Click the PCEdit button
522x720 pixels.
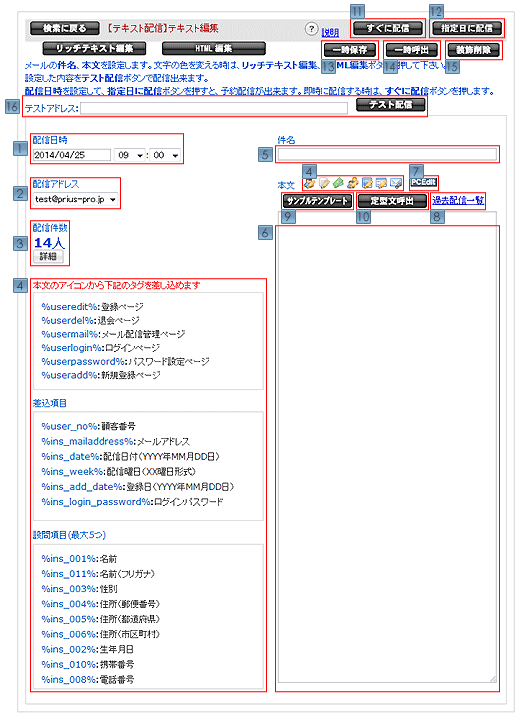pyautogui.click(x=423, y=182)
